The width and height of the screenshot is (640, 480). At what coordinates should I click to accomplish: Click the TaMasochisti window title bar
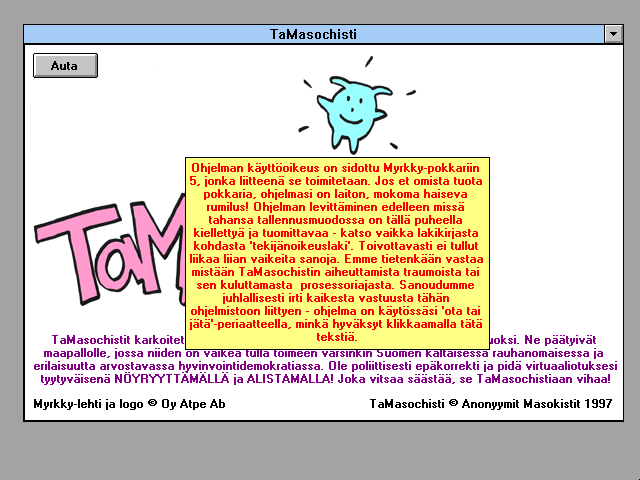pos(314,34)
